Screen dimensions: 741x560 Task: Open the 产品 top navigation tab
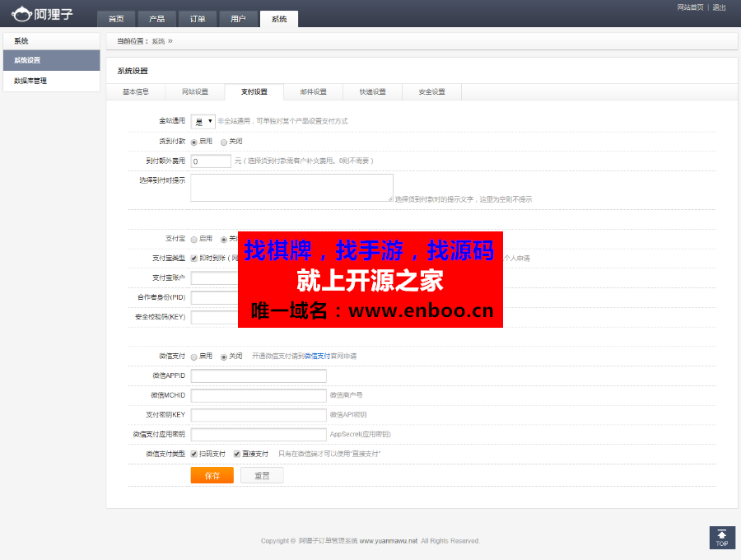[156, 19]
